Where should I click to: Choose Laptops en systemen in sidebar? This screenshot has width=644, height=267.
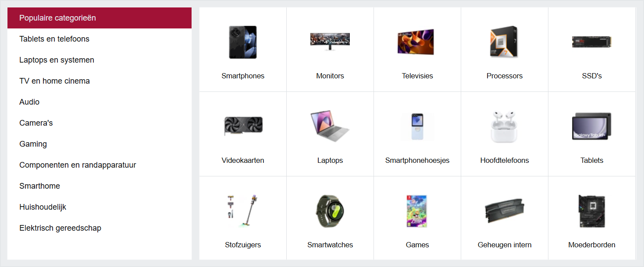tap(100, 60)
